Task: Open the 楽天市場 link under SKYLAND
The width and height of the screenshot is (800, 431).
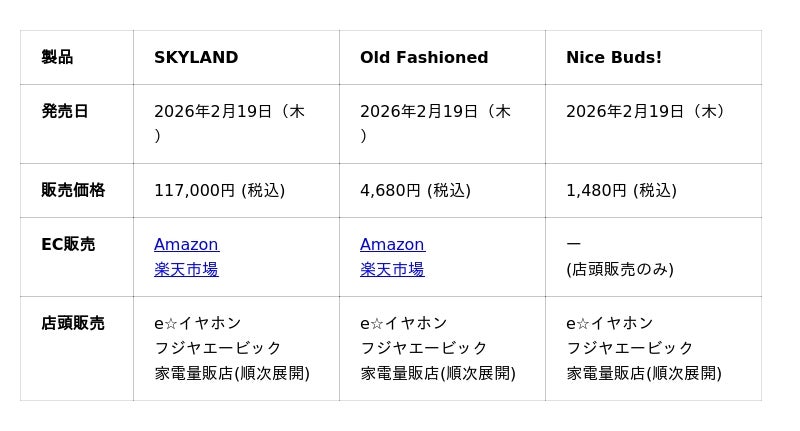Action: (x=186, y=270)
